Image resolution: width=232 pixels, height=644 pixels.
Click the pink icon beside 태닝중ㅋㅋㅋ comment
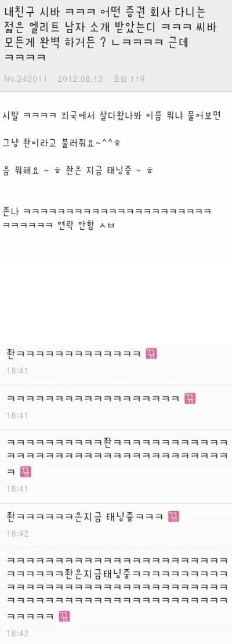[x=173, y=516]
